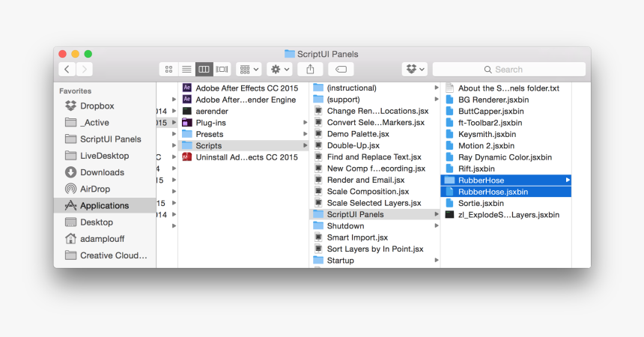The width and height of the screenshot is (644, 337).
Task: Select the ScriptUI Panels folder row
Action: click(374, 214)
